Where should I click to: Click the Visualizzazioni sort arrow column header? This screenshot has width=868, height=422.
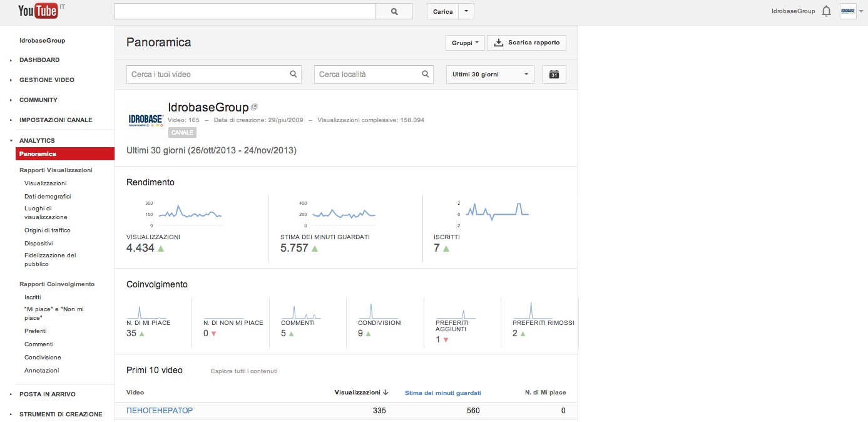[362, 393]
